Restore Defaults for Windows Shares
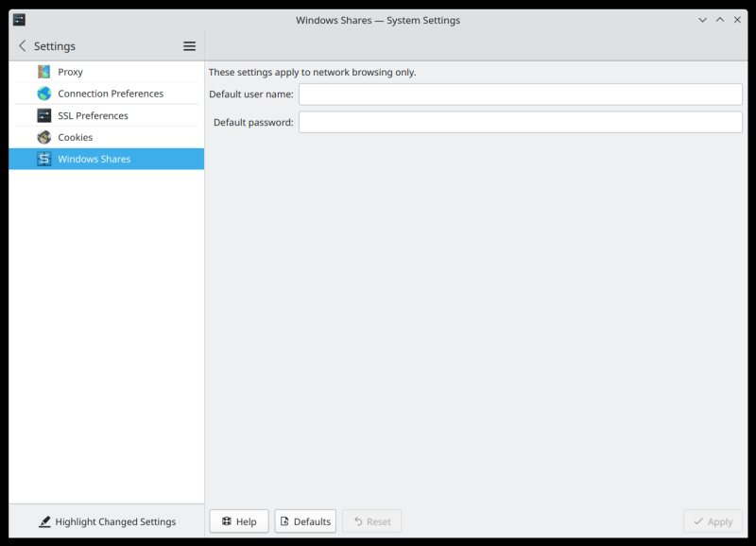Screen dimensions: 756x546 pyautogui.click(x=305, y=521)
